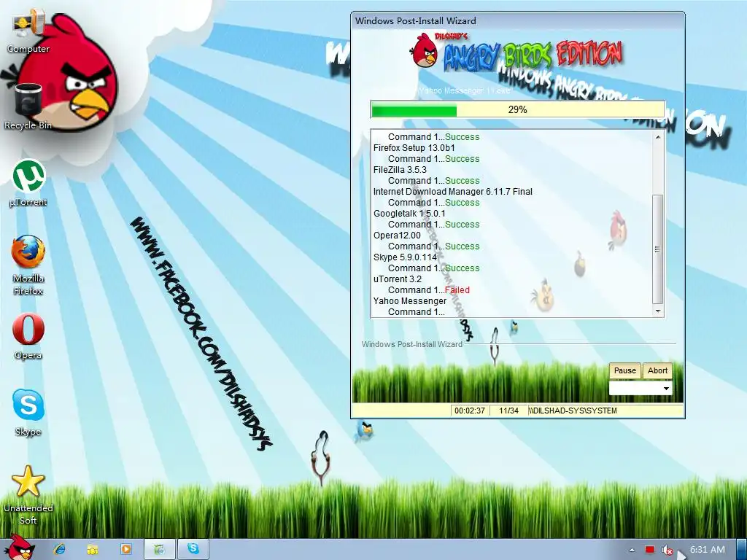Click the red flag tray icon
747x560 pixels.
(650, 550)
